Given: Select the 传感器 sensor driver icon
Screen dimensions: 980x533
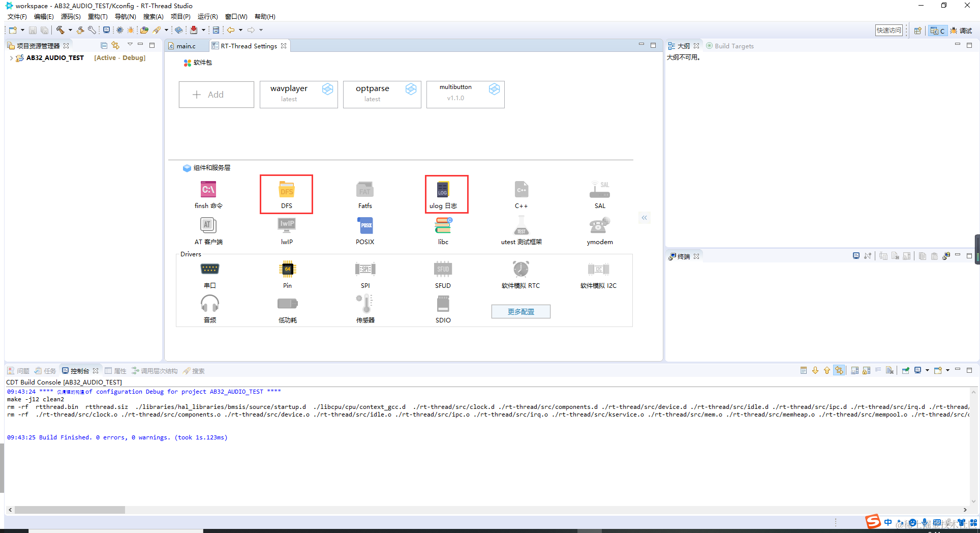Looking at the screenshot, I should coord(365,304).
